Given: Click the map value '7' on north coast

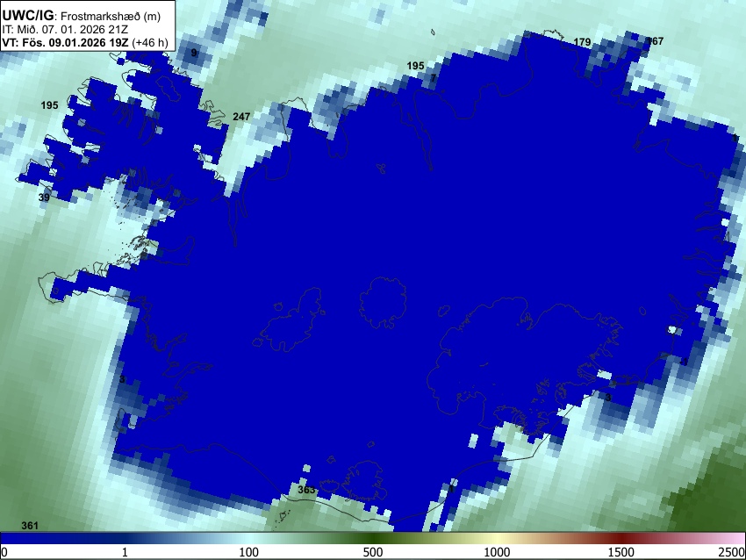Looking at the screenshot, I should 434,77.
